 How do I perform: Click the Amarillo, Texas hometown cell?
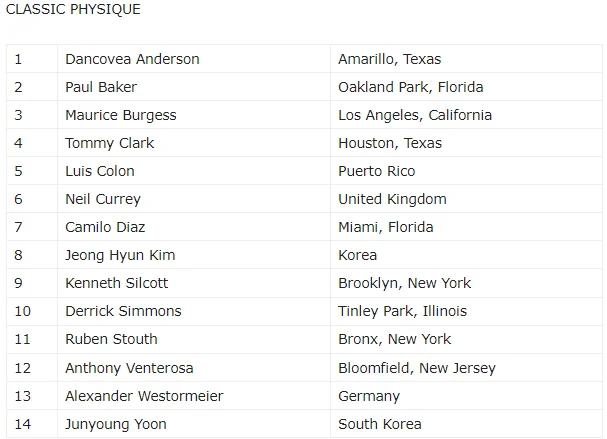[389, 59]
